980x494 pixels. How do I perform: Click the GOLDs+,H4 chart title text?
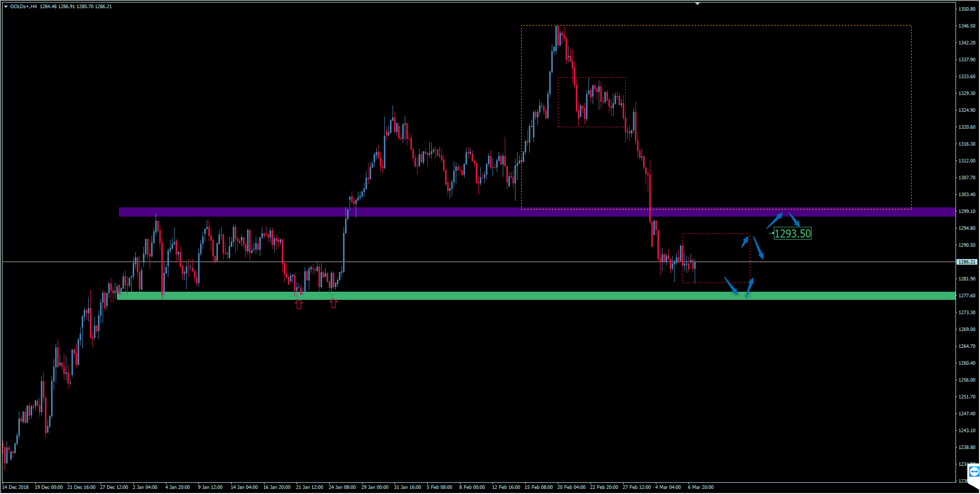tap(23, 7)
